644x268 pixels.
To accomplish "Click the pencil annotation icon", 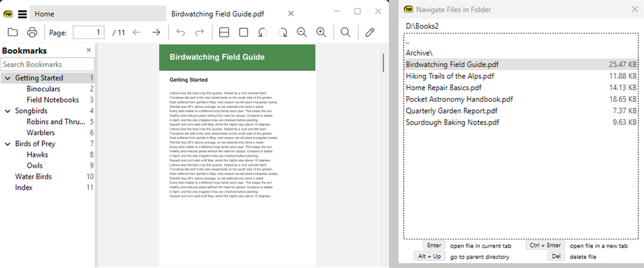I will [370, 32].
